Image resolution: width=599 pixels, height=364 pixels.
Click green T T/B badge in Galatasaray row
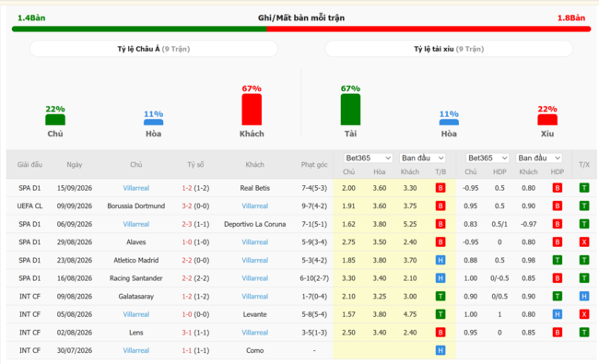click(440, 297)
